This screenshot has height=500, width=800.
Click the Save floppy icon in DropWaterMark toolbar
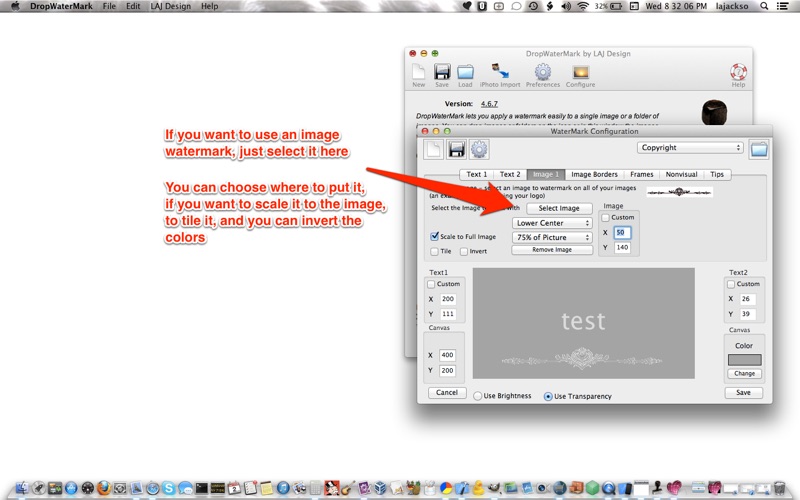[442, 76]
